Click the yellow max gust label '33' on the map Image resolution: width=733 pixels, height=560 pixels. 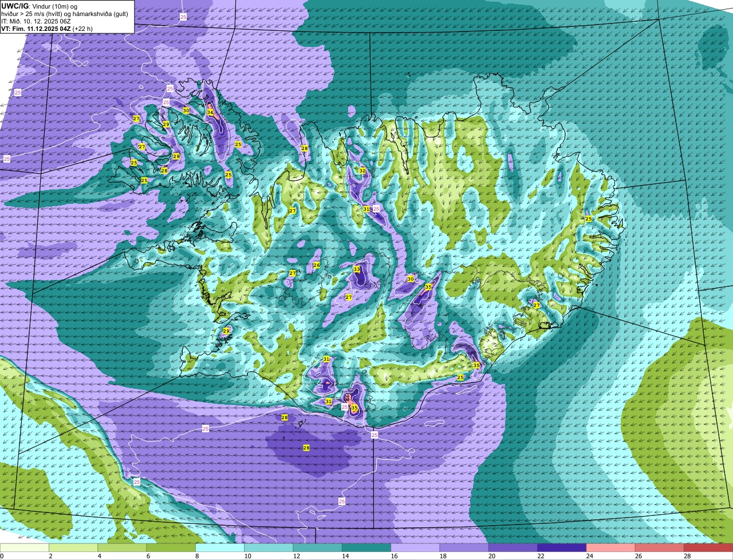[x=357, y=269]
